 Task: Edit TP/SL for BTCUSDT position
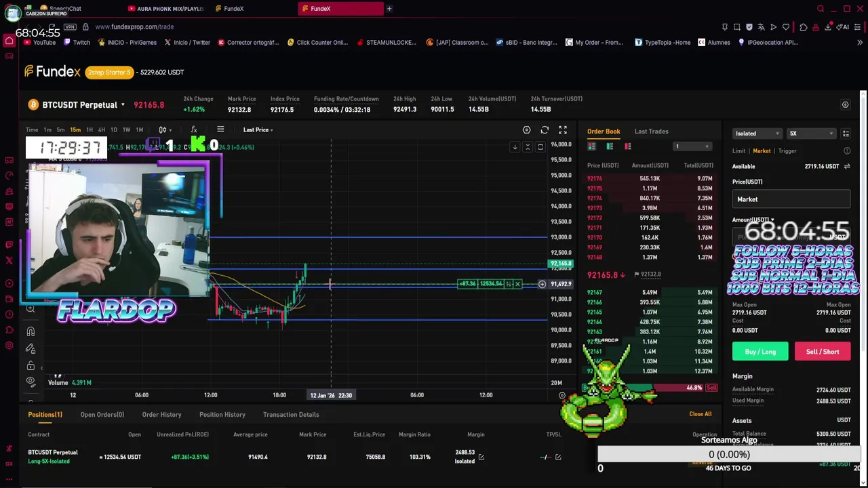pyautogui.click(x=558, y=457)
